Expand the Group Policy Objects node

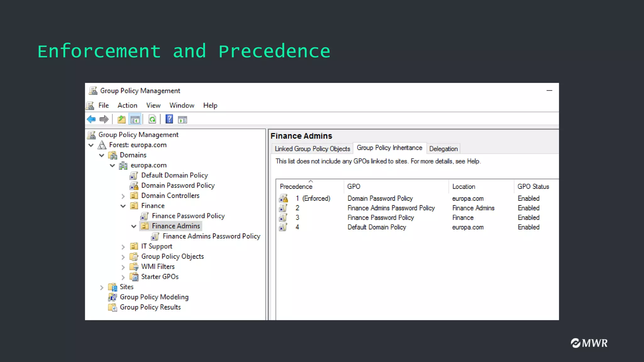[123, 257]
